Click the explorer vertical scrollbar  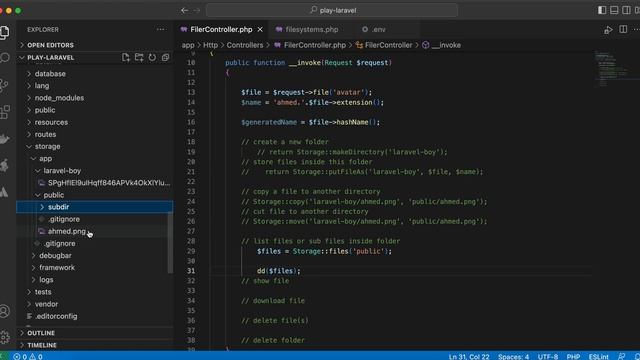tap(170, 242)
